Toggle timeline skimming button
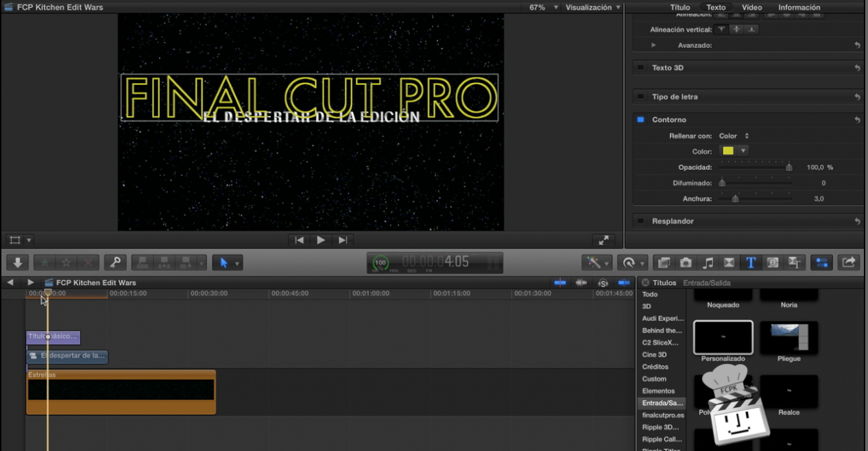Screen dimensions: 868x451 (560, 282)
